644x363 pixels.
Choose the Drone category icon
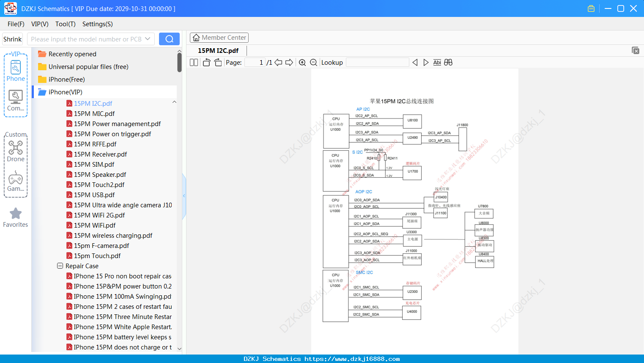click(x=16, y=151)
